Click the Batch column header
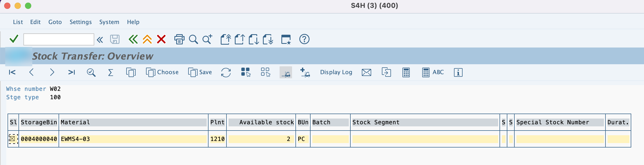Image resolution: width=644 pixels, height=165 pixels. [x=330, y=122]
